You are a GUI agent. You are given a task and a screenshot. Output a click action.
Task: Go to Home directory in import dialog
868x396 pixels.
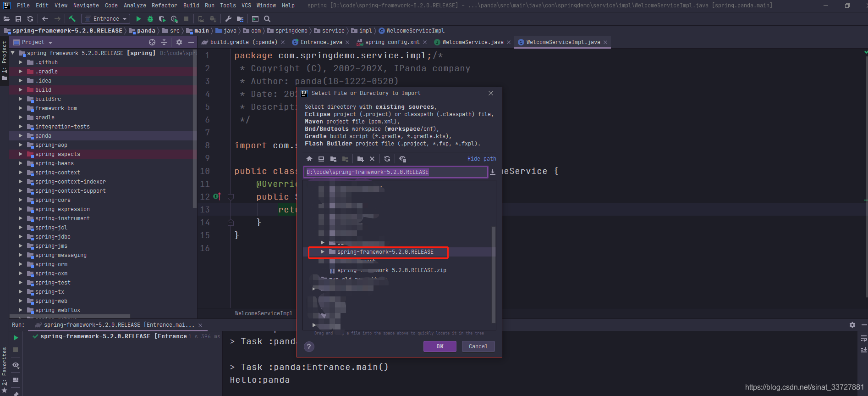[309, 159]
